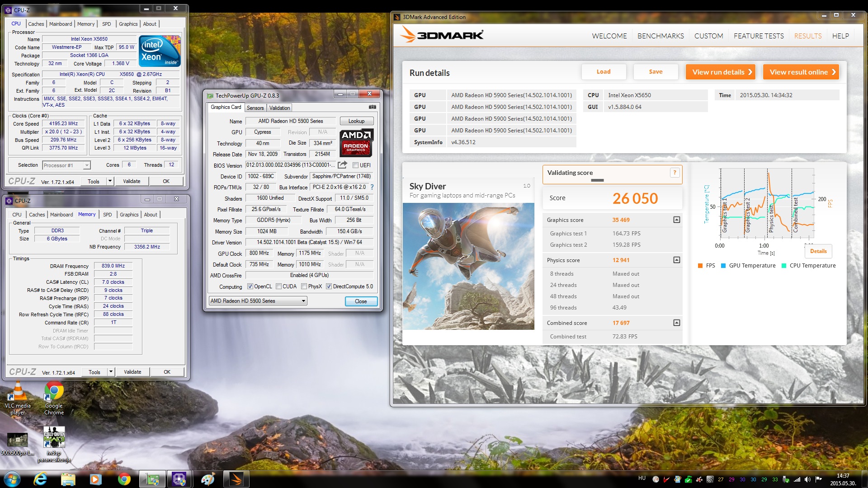Click the share BIOS arrow icon in GPU-Z

pyautogui.click(x=343, y=165)
